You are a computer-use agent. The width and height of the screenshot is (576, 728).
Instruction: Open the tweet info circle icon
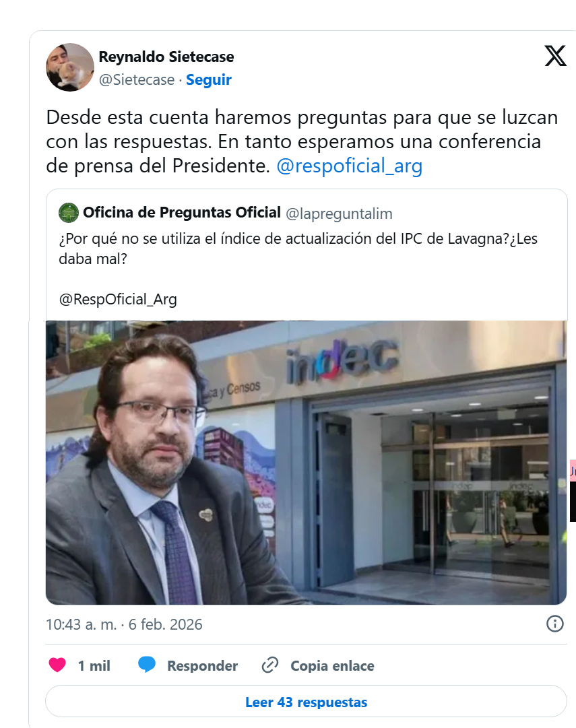(x=554, y=624)
